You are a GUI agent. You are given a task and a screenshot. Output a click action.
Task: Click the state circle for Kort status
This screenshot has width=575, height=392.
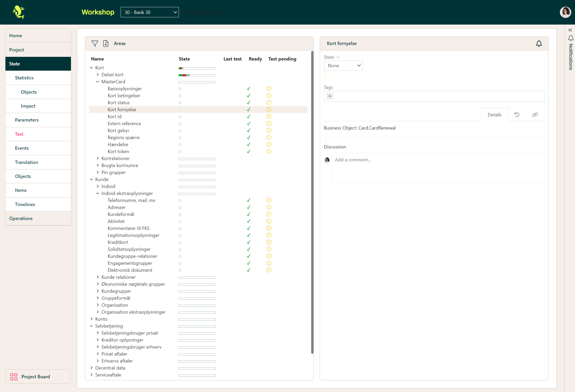click(180, 103)
